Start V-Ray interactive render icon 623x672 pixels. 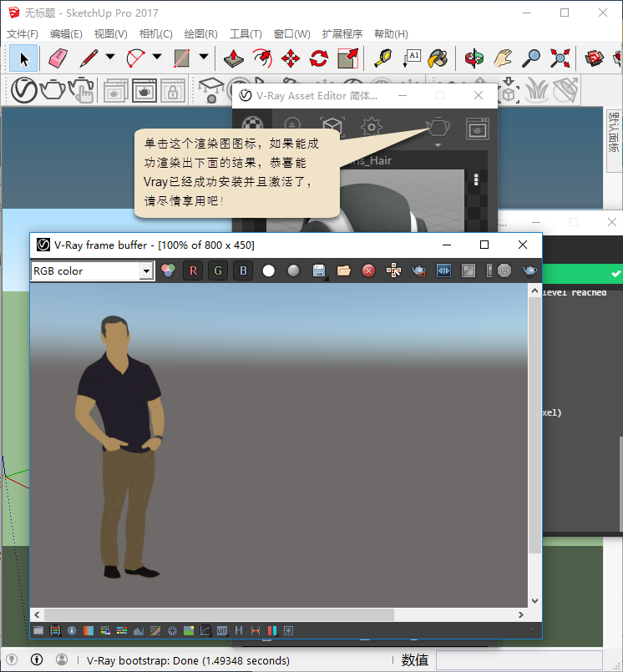pyautogui.click(x=82, y=90)
